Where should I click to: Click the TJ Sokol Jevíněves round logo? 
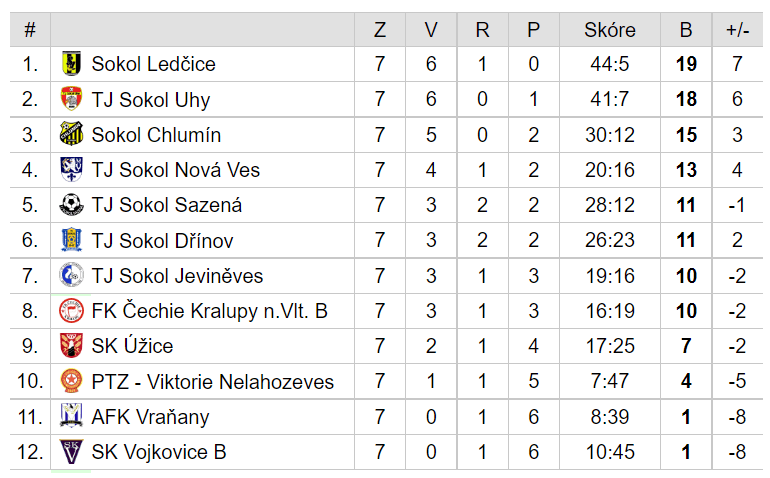point(71,275)
